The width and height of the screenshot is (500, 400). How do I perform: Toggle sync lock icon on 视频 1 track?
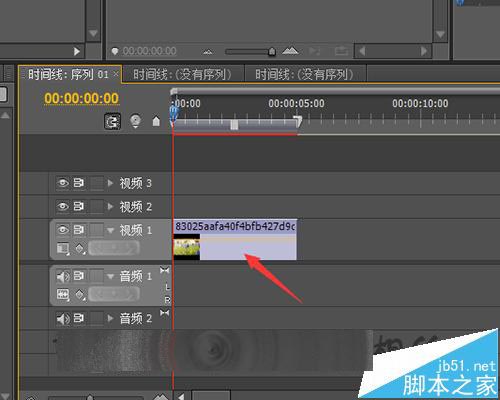point(78,230)
